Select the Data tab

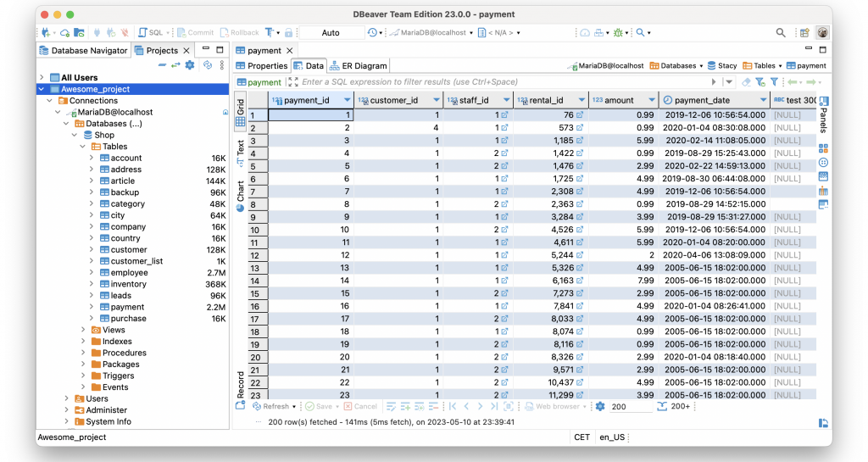(x=309, y=66)
